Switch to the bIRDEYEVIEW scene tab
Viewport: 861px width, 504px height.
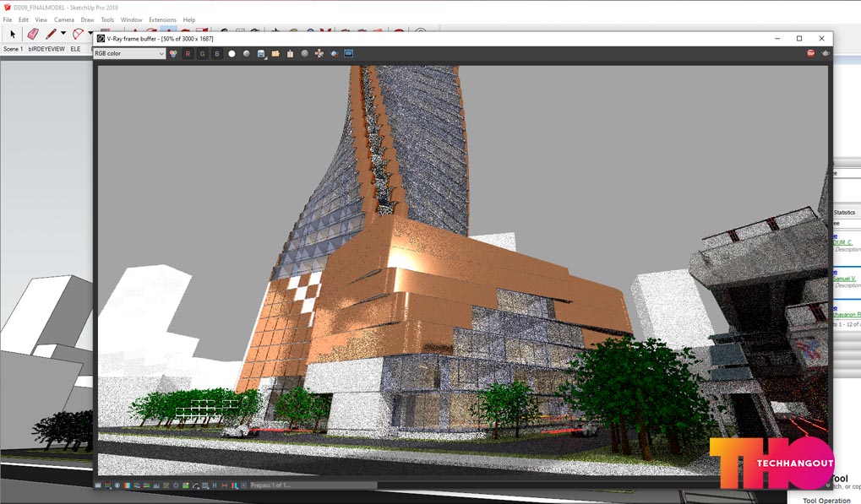46,49
